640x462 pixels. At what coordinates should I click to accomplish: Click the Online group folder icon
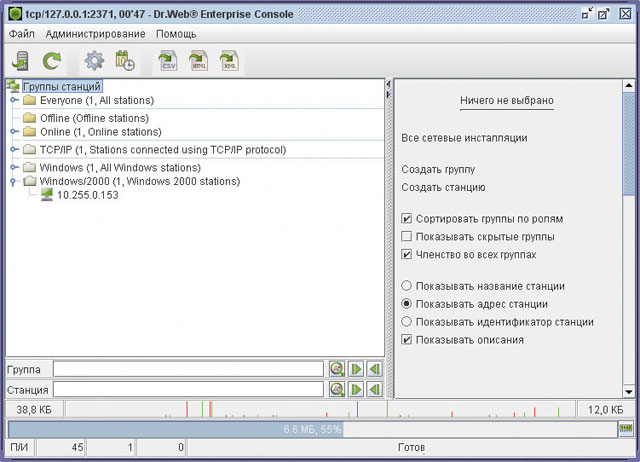pyautogui.click(x=29, y=131)
